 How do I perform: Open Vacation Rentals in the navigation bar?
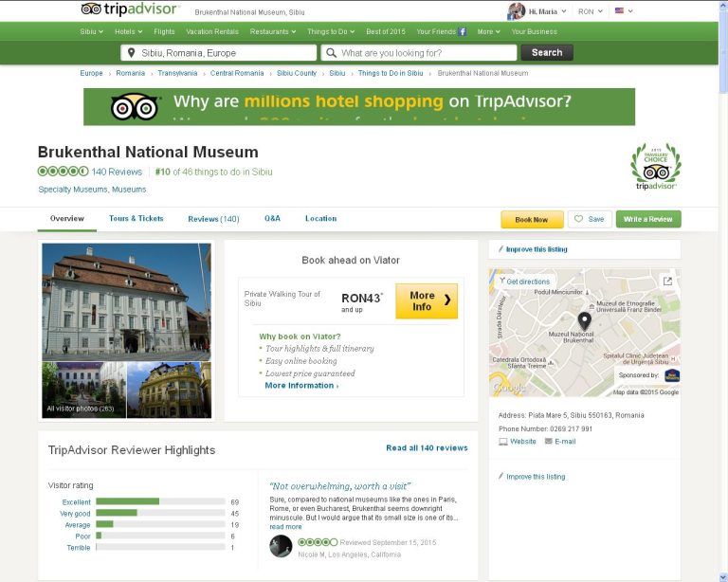click(x=212, y=31)
